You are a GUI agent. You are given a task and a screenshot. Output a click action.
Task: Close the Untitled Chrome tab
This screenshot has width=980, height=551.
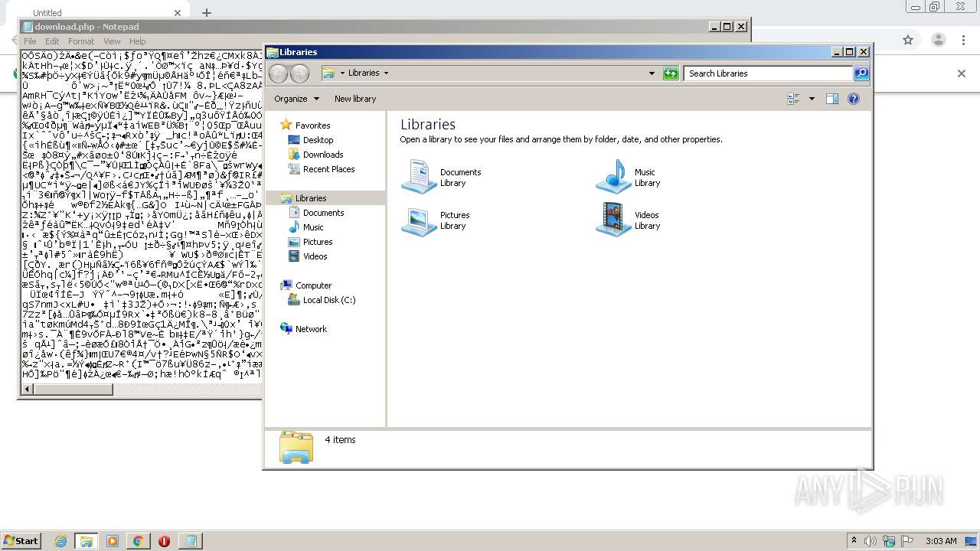(x=178, y=13)
